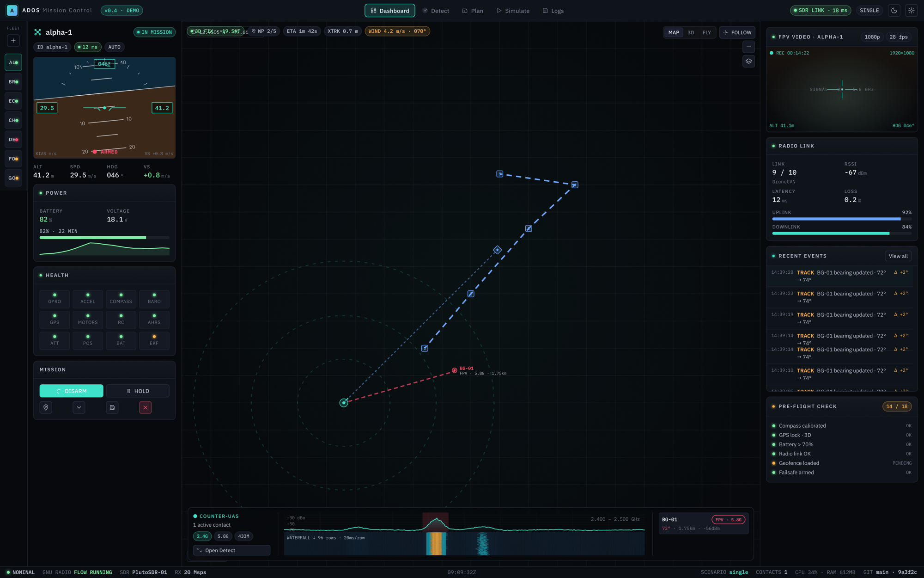Open the 1080p video resolution selector
The width and height of the screenshot is (924, 578).
pyautogui.click(x=872, y=37)
